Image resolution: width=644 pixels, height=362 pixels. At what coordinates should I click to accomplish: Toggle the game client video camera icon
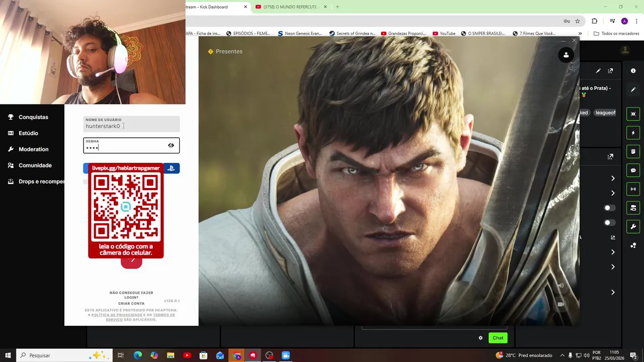coord(560,304)
